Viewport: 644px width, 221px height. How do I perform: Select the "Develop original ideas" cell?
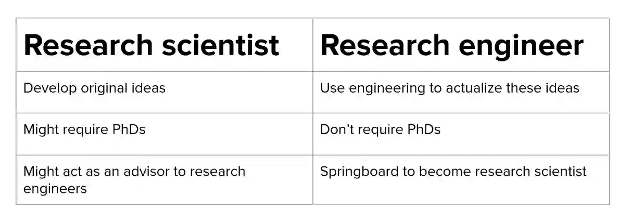pyautogui.click(x=94, y=88)
